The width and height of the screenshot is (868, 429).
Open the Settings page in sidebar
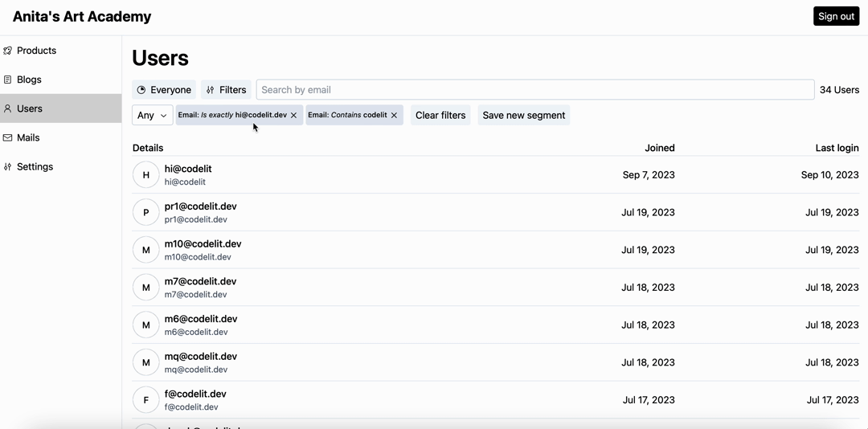(x=35, y=166)
